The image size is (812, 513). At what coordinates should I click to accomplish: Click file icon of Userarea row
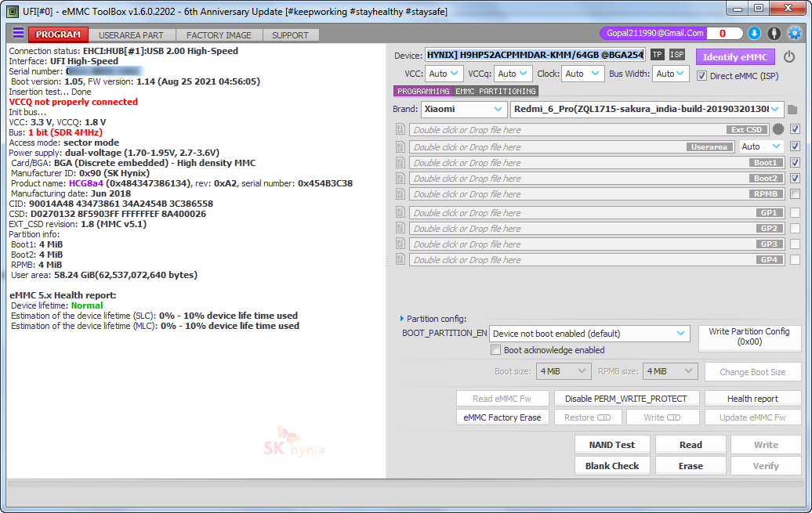point(401,147)
